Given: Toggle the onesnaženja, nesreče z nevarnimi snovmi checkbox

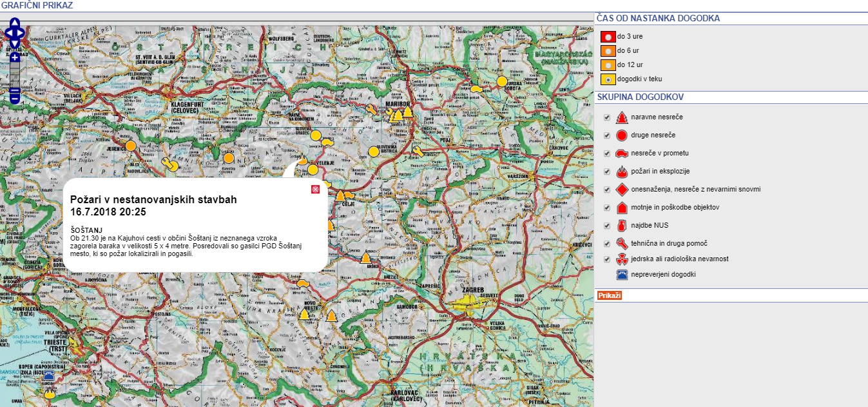Looking at the screenshot, I should (x=607, y=190).
